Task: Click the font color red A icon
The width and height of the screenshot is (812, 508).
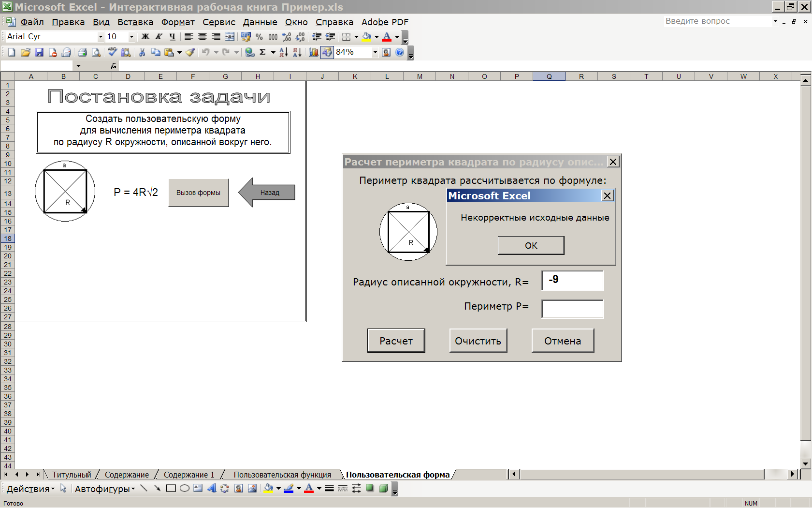Action: (387, 37)
